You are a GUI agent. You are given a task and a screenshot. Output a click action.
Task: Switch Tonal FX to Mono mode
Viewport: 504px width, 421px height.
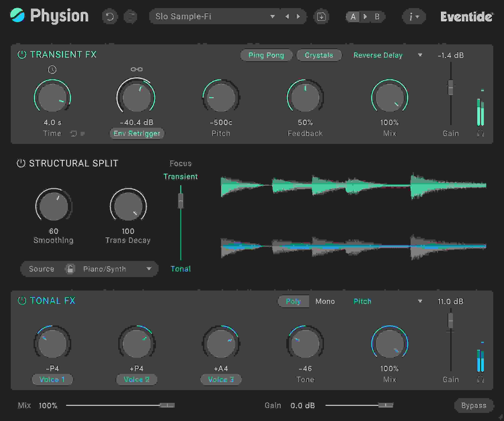point(325,301)
